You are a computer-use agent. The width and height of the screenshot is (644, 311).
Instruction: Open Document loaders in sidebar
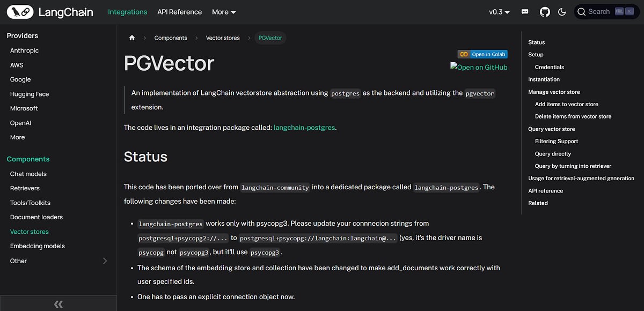tap(36, 217)
